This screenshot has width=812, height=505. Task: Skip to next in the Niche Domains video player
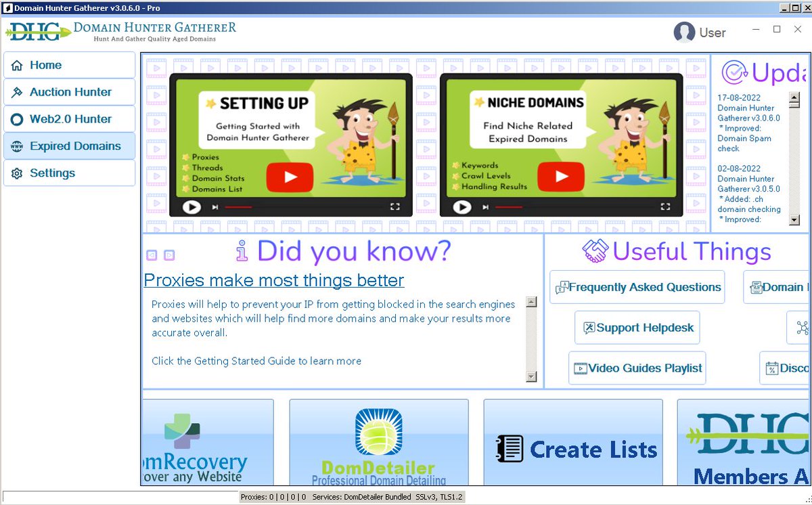486,207
